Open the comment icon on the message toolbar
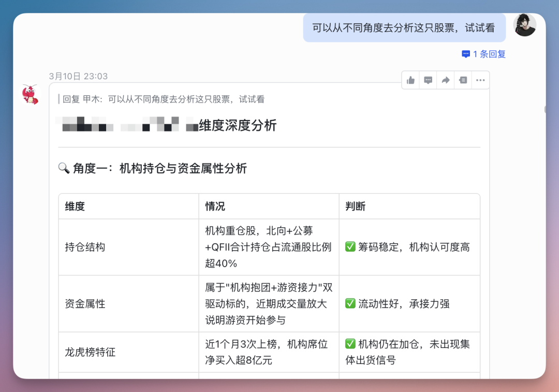The height and width of the screenshot is (392, 559). coord(428,80)
